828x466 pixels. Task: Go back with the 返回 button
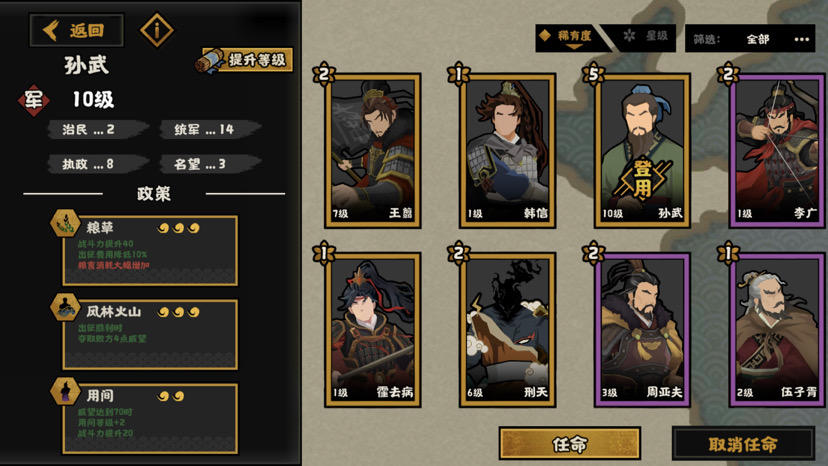tap(77, 30)
